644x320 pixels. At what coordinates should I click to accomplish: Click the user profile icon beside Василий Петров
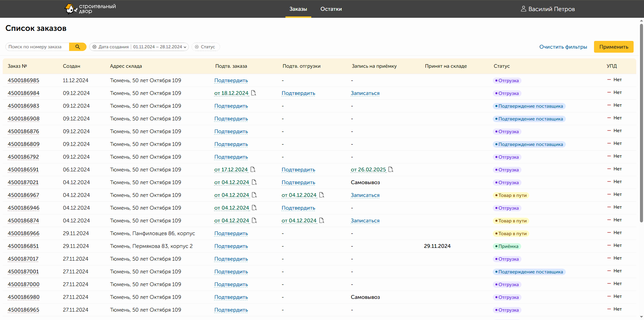[x=523, y=9]
